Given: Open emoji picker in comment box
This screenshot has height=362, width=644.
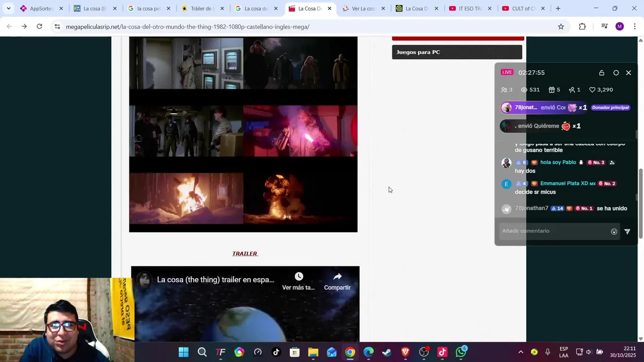Looking at the screenshot, I should (x=614, y=231).
